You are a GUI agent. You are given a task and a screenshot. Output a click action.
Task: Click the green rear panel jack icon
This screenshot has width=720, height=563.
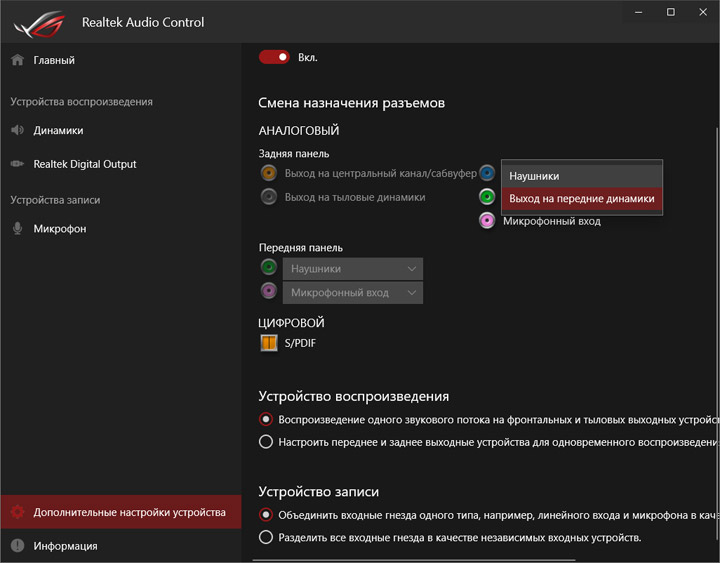[487, 197]
